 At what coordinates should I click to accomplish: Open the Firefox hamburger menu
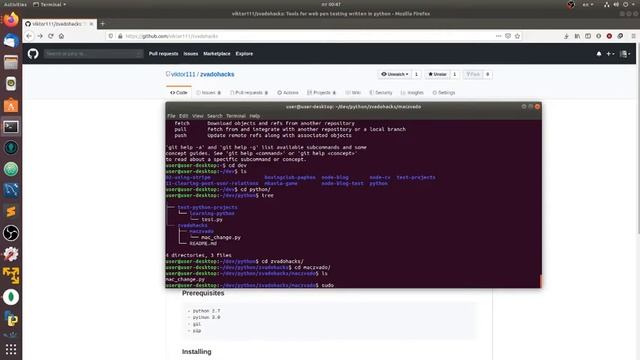tap(634, 36)
